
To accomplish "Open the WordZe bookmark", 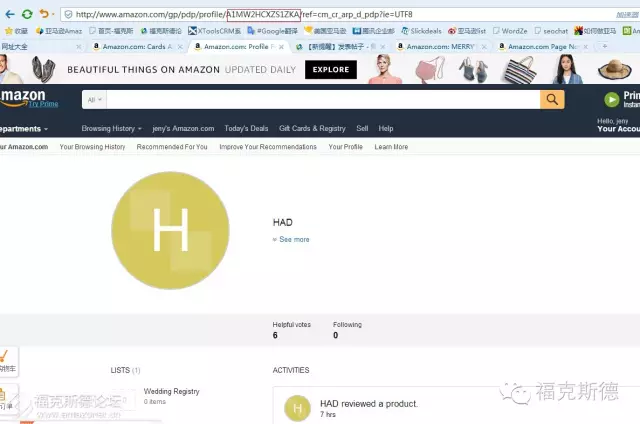I will [x=510, y=31].
